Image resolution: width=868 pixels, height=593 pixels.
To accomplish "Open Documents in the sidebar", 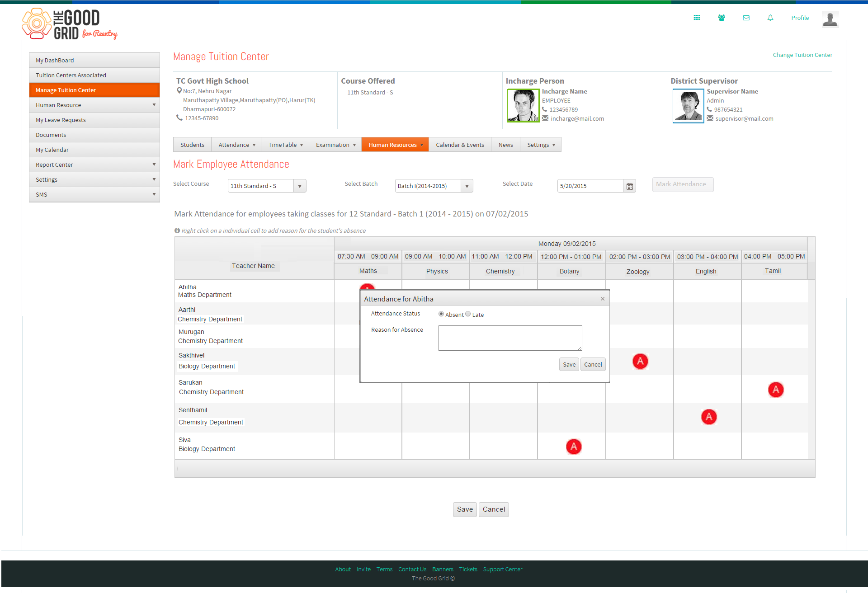I will pyautogui.click(x=94, y=135).
